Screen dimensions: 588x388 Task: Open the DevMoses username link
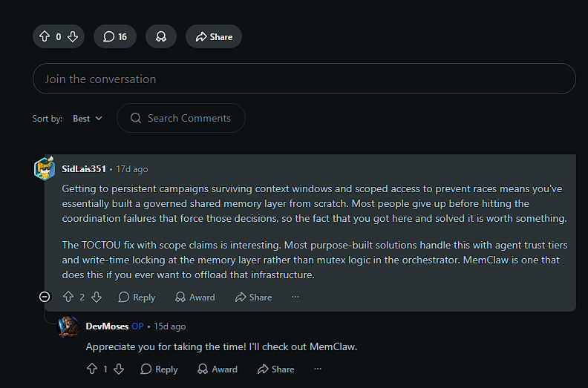[x=107, y=326]
